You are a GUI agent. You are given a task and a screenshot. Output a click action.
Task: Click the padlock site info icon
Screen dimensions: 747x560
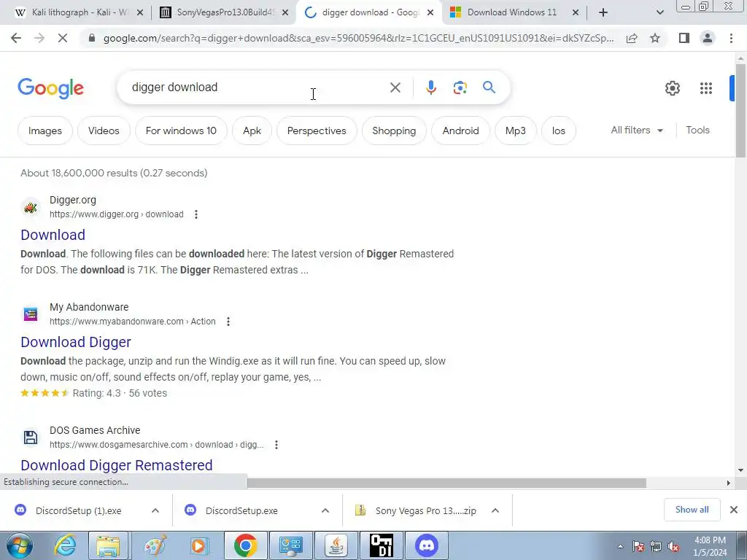[x=92, y=38]
